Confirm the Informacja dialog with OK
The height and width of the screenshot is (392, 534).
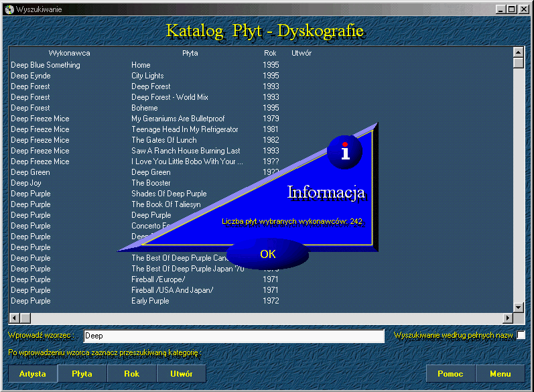pyautogui.click(x=268, y=254)
